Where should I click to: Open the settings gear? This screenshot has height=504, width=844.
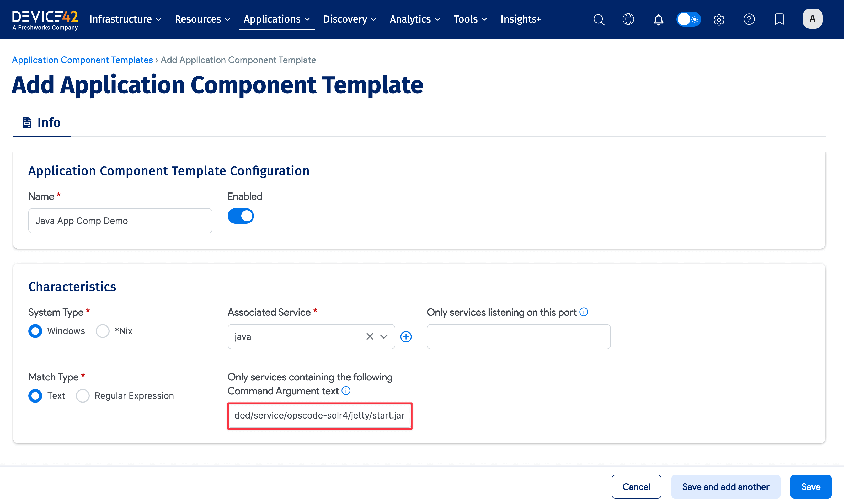(719, 19)
